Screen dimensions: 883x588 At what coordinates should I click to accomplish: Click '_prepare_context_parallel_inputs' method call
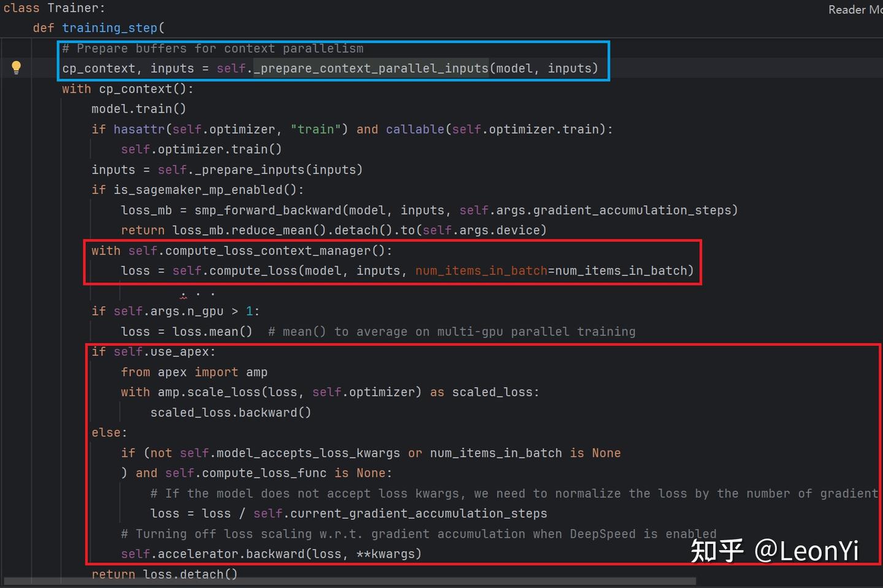pos(371,69)
